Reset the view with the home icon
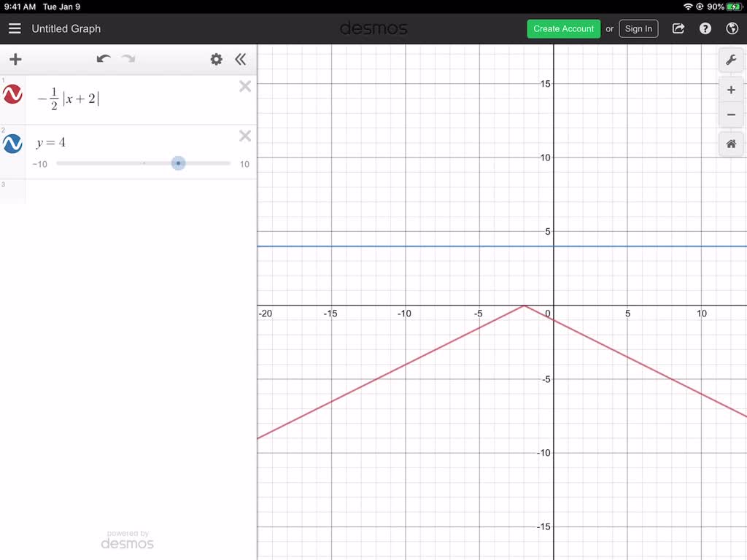747x560 pixels. click(731, 144)
